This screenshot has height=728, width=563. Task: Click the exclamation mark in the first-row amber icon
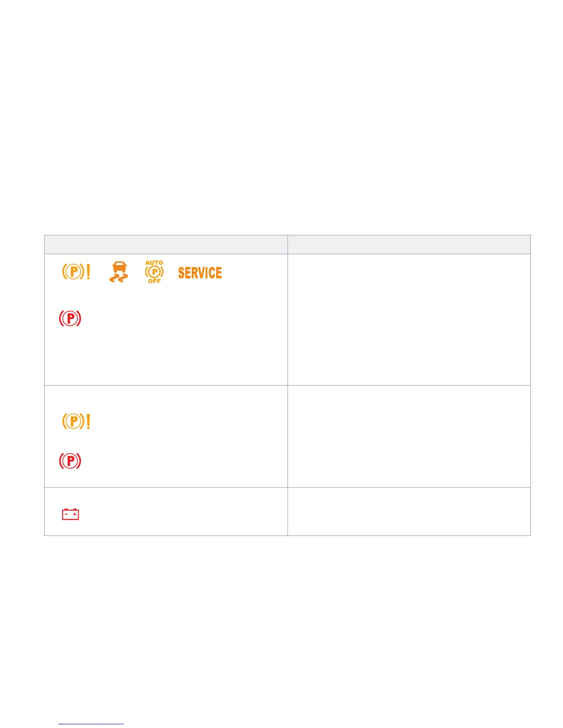pyautogui.click(x=88, y=272)
